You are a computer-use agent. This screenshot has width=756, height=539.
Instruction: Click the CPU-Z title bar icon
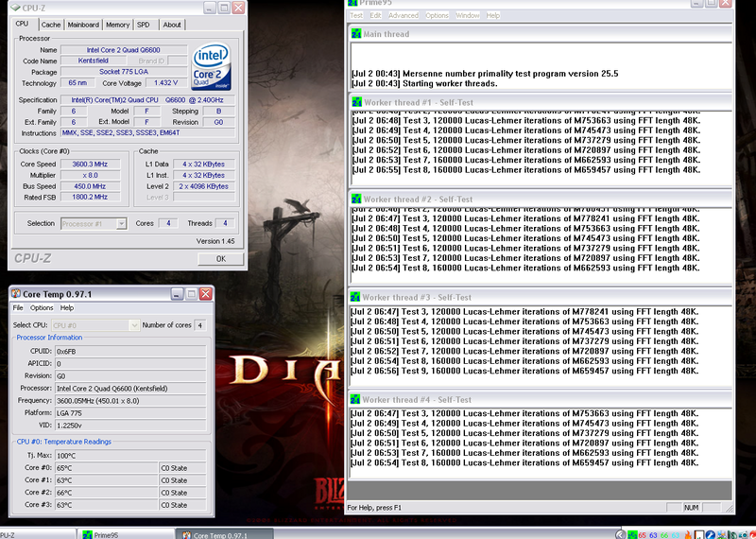[x=15, y=8]
